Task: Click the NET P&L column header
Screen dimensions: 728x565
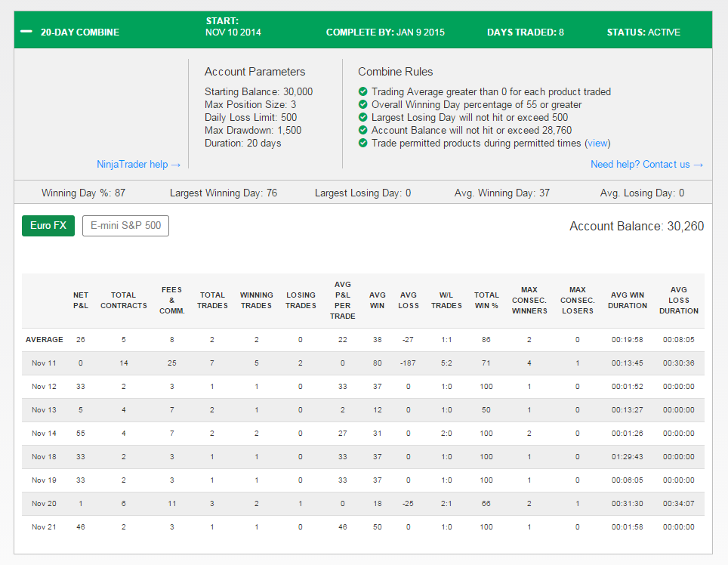Action: (x=81, y=301)
